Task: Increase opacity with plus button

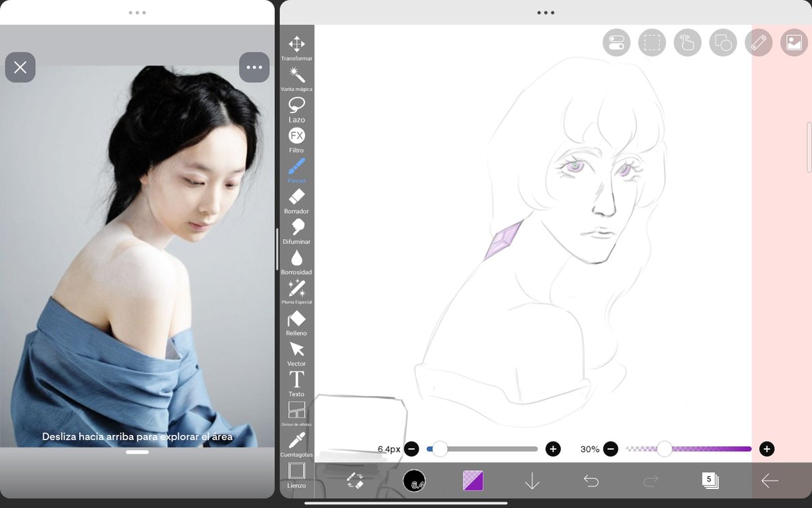Action: [x=767, y=449]
